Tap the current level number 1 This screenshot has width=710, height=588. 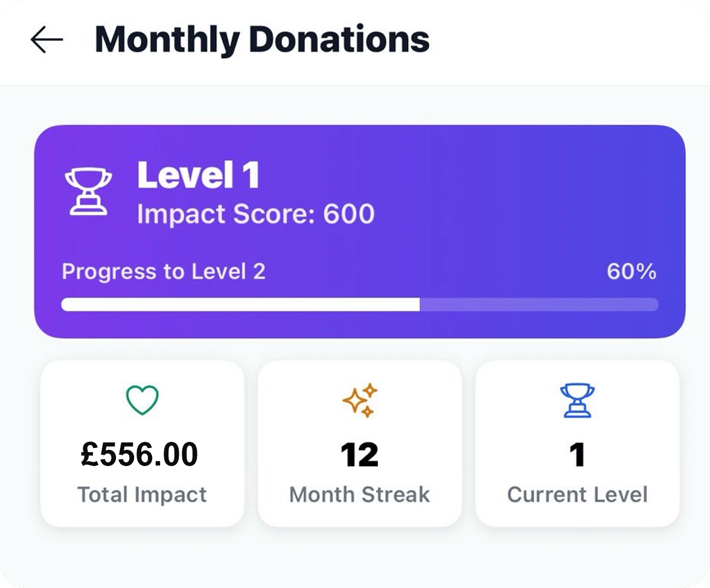(x=577, y=455)
